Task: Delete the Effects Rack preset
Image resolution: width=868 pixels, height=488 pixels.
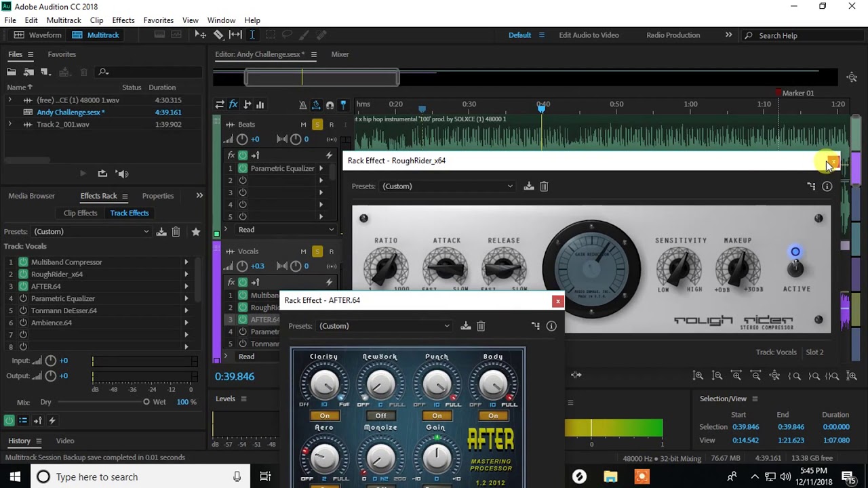Action: 176,232
